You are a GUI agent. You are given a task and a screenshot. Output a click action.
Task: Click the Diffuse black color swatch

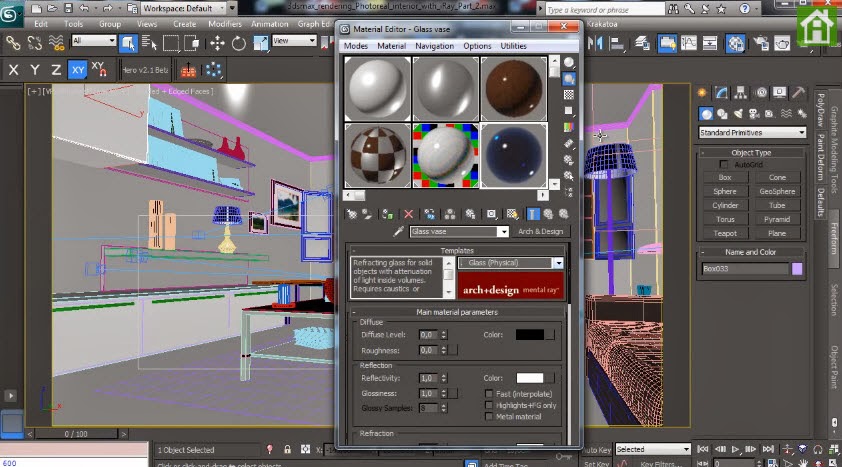[530, 334]
